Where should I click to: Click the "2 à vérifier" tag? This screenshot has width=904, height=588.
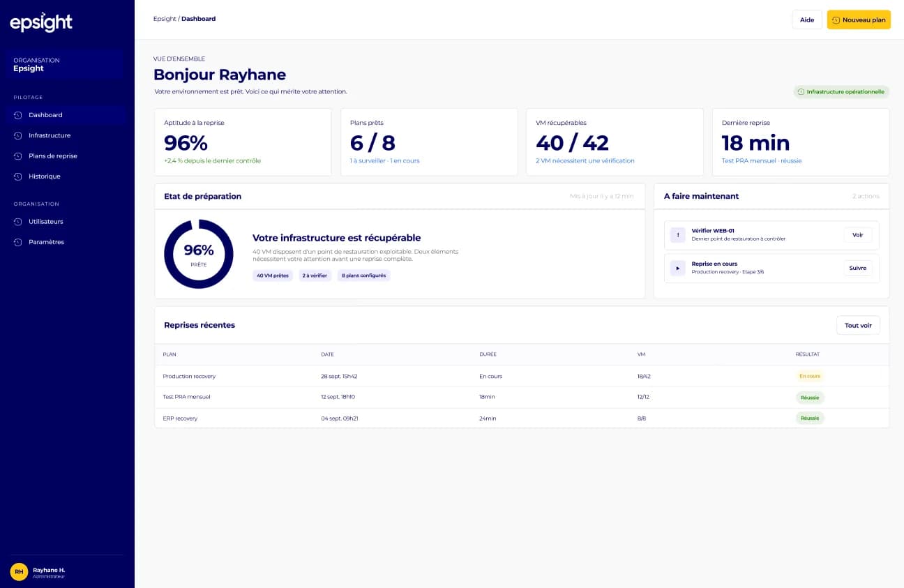point(315,276)
